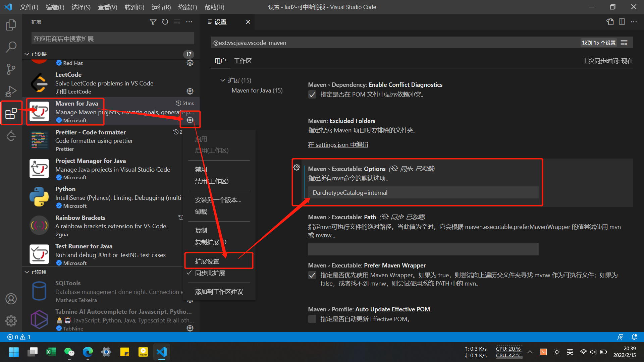The height and width of the screenshot is (362, 644).
Task: Open the Explorer view in the Activity Bar
Action: [11, 24]
